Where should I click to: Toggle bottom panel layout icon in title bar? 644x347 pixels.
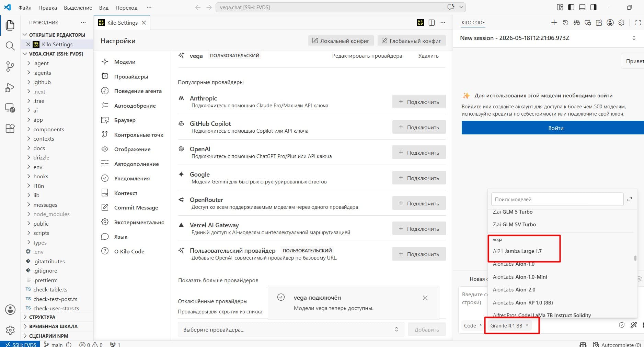582,7
